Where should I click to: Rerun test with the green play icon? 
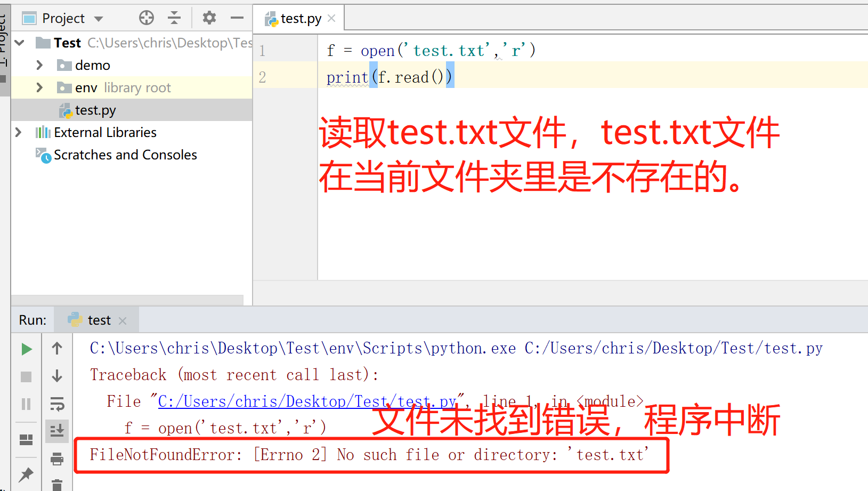tap(26, 349)
